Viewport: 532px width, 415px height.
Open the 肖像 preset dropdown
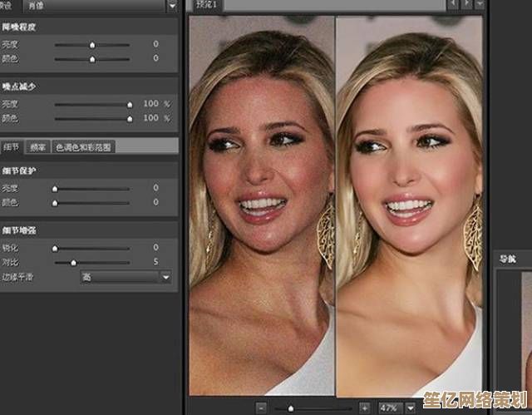click(172, 6)
